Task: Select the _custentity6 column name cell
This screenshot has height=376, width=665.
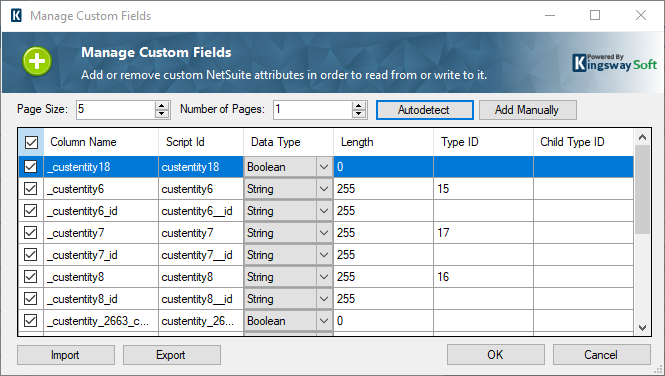Action: (101, 189)
